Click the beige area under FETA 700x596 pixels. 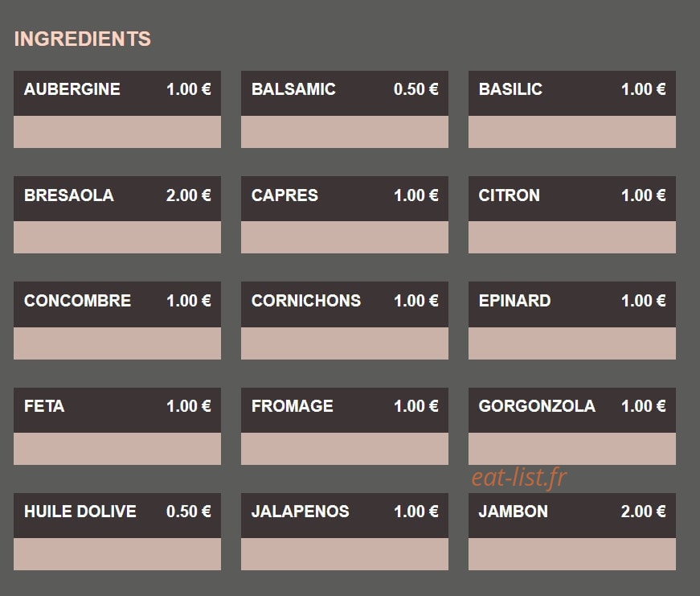click(x=117, y=449)
